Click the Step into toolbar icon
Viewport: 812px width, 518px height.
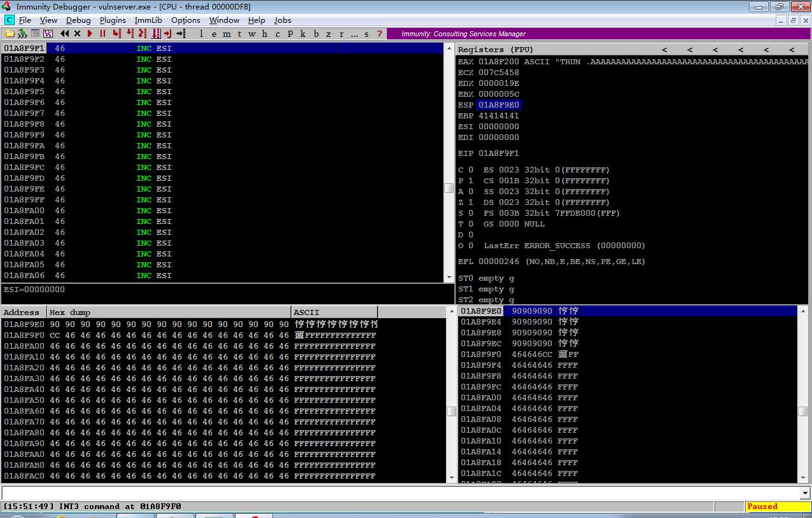tap(116, 34)
